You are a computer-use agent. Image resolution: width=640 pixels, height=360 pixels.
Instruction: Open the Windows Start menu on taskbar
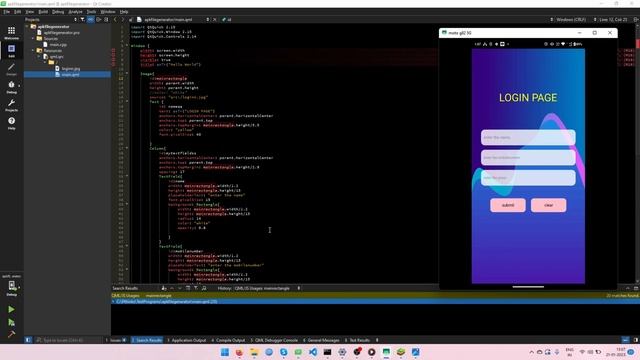[224, 352]
